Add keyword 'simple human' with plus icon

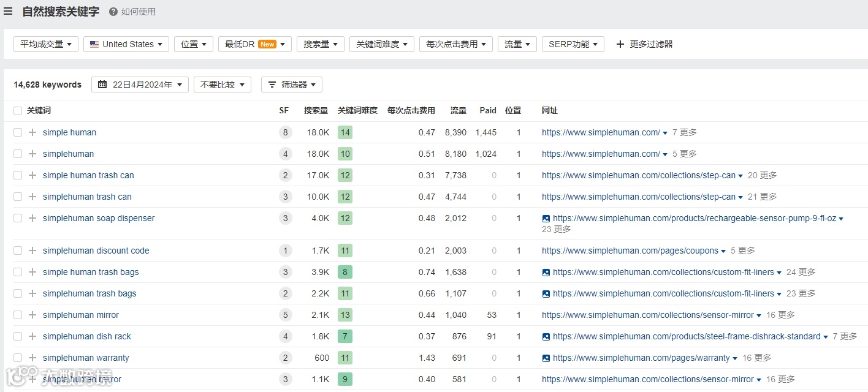click(32, 132)
